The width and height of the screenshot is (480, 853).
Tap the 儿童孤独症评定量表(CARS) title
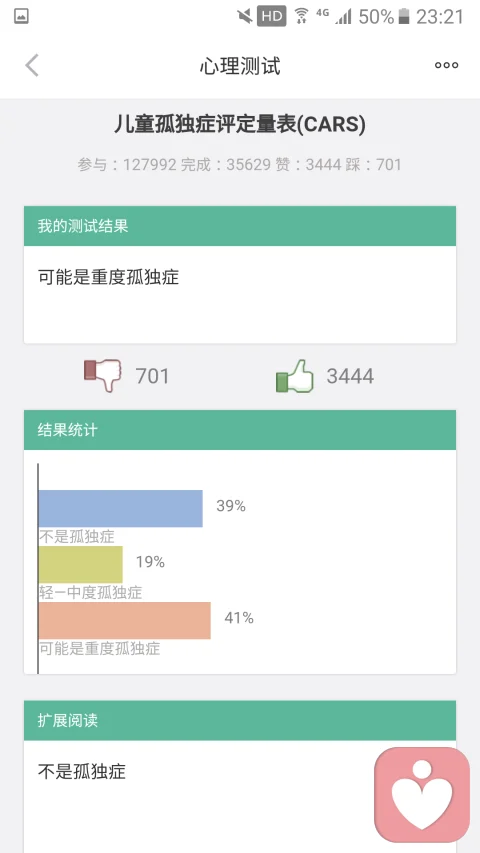pyautogui.click(x=240, y=125)
